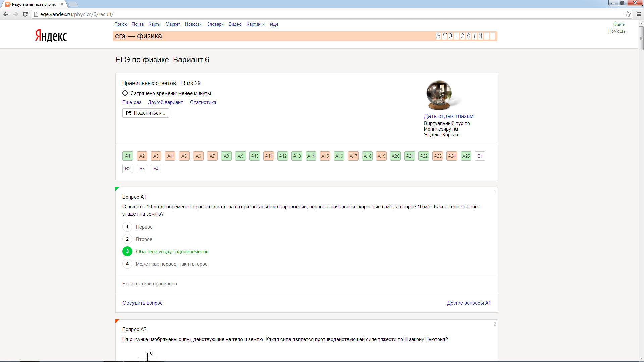Click the page vertical scrollbar thumb

641,38
